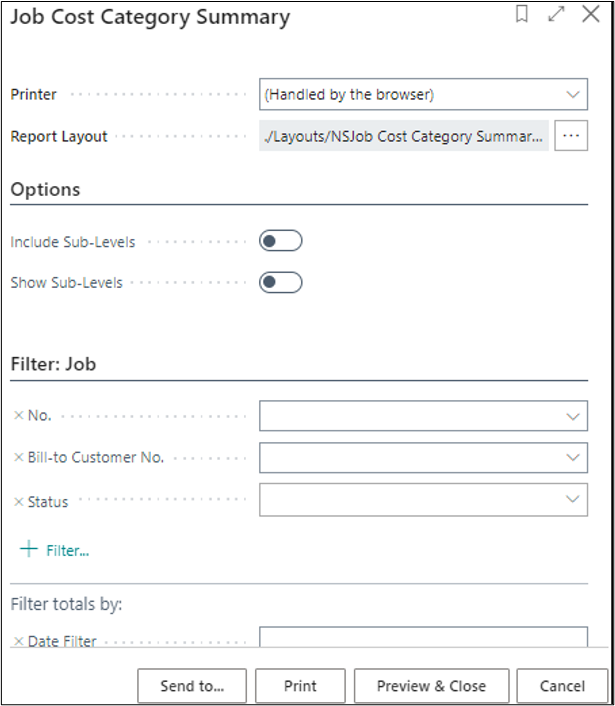Expand the No. filter dropdown
The height and width of the screenshot is (706, 615).
(573, 416)
